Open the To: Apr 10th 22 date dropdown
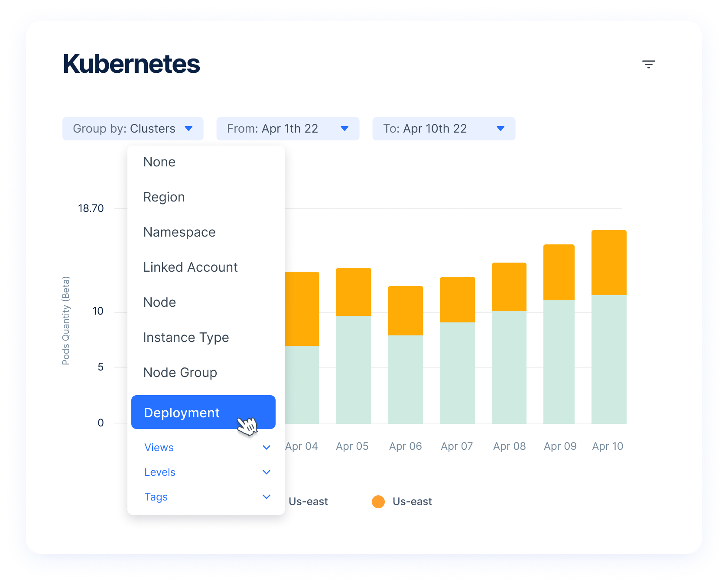This screenshot has height=585, width=728. click(444, 129)
